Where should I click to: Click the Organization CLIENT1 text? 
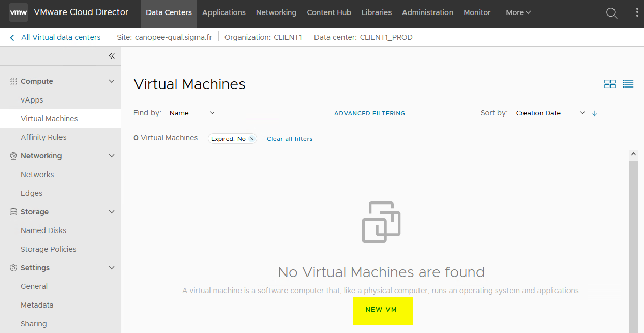click(x=263, y=37)
